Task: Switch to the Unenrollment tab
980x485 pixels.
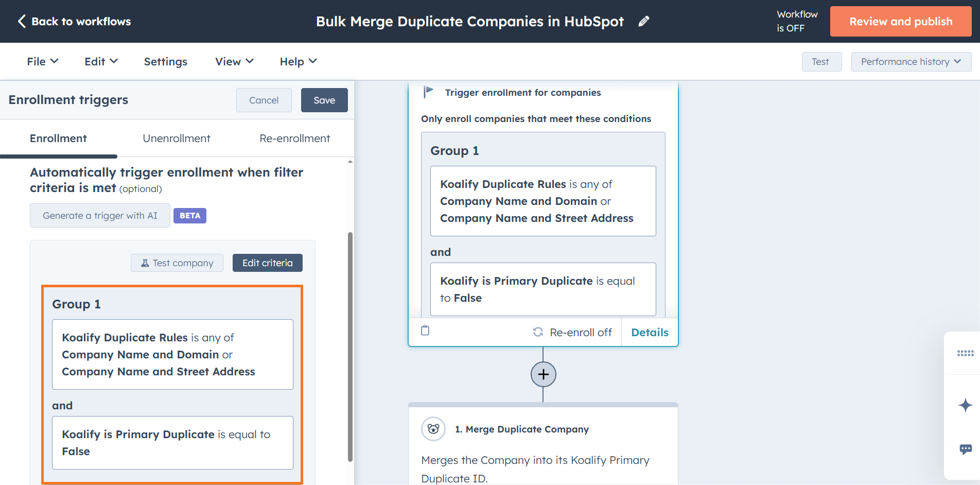Action: pyautogui.click(x=177, y=138)
